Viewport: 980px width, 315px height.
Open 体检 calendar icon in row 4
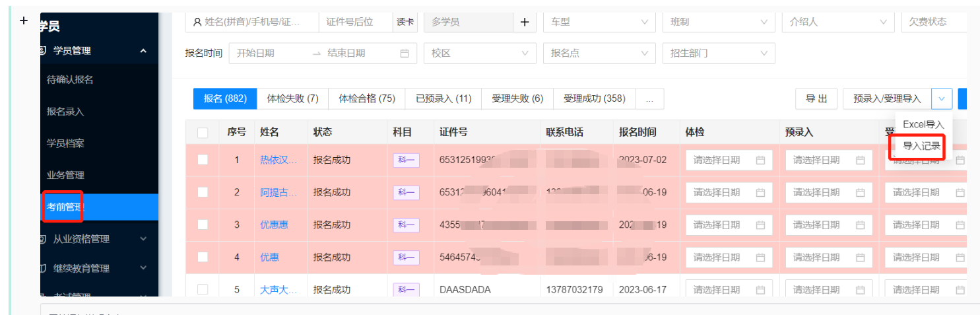tap(760, 257)
